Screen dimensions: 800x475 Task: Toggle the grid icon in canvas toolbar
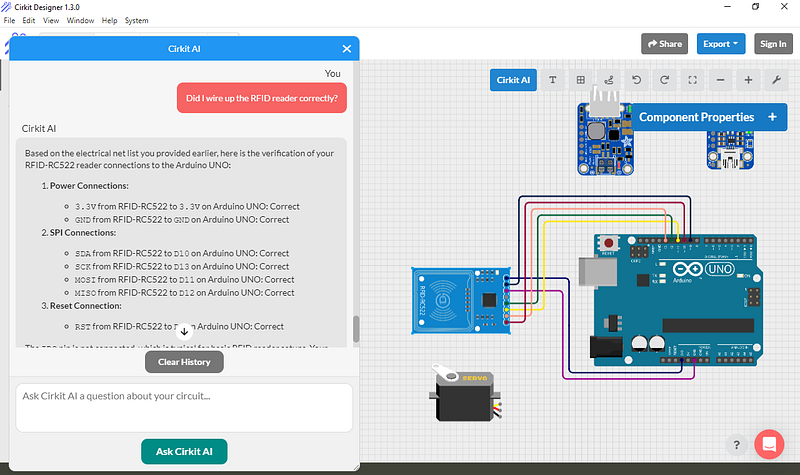tap(581, 80)
